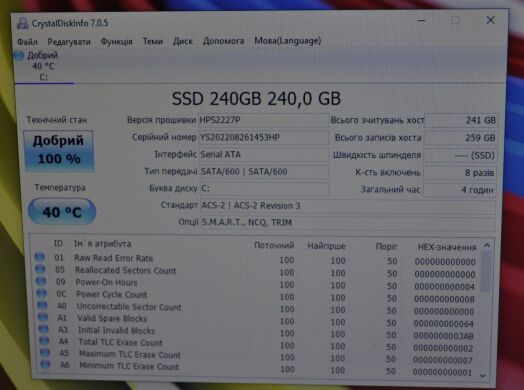Open the Диск menu
The image size is (524, 390).
[182, 41]
